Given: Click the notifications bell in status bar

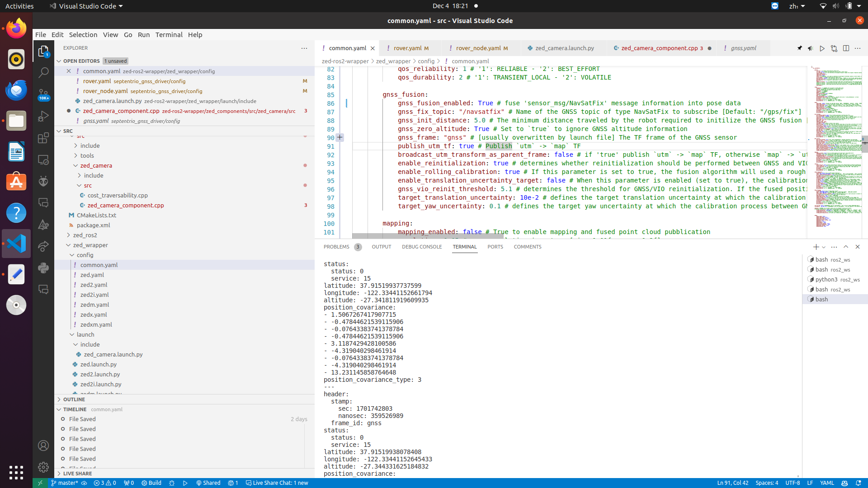Looking at the screenshot, I should pos(858,483).
